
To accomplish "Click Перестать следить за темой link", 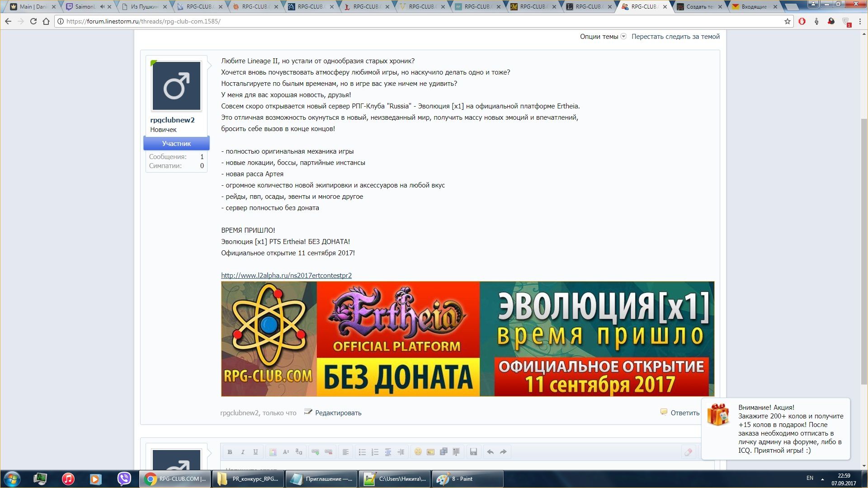I will (x=675, y=37).
